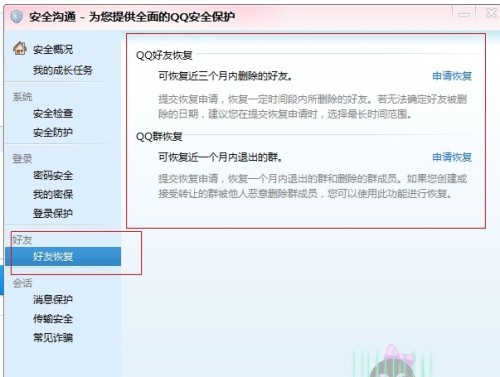The image size is (500, 377).
Task: Click the shield icon in title bar
Action: click(17, 16)
